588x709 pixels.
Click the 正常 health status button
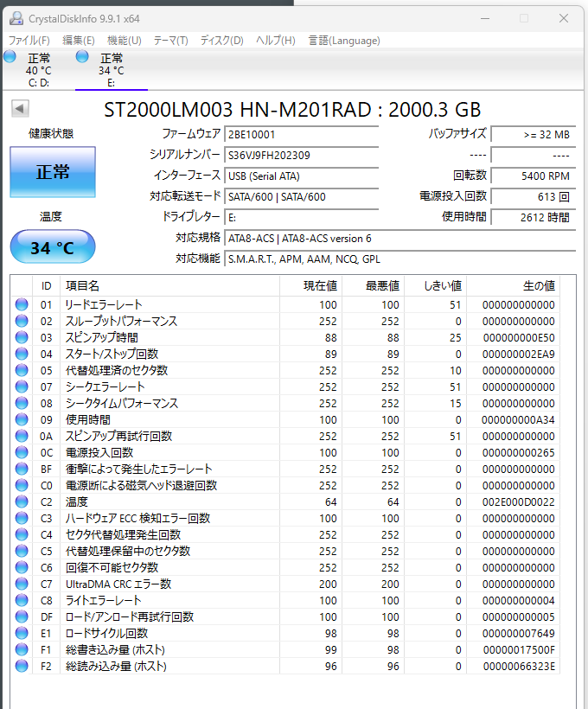click(x=53, y=172)
